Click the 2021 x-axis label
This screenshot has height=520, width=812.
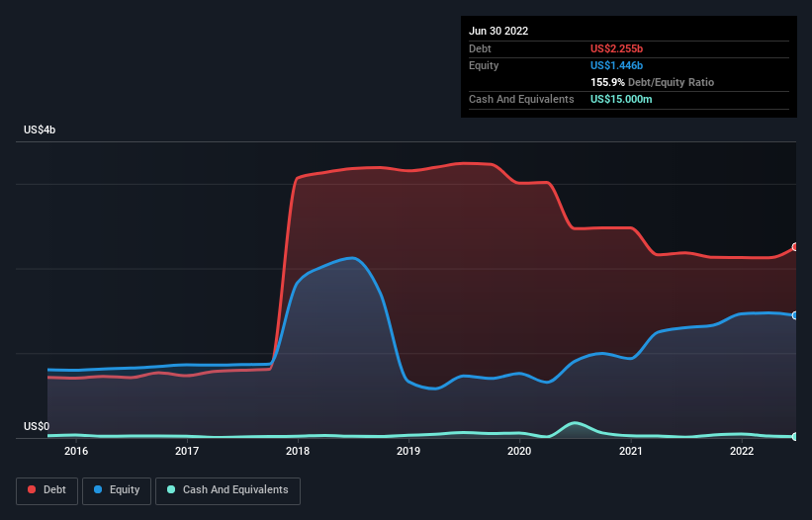point(631,451)
